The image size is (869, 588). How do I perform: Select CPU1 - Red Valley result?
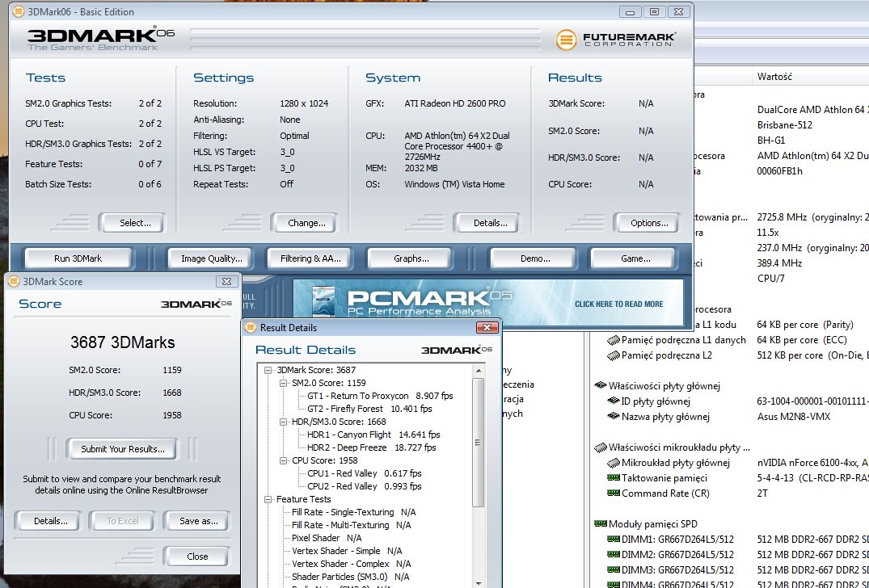click(364, 473)
